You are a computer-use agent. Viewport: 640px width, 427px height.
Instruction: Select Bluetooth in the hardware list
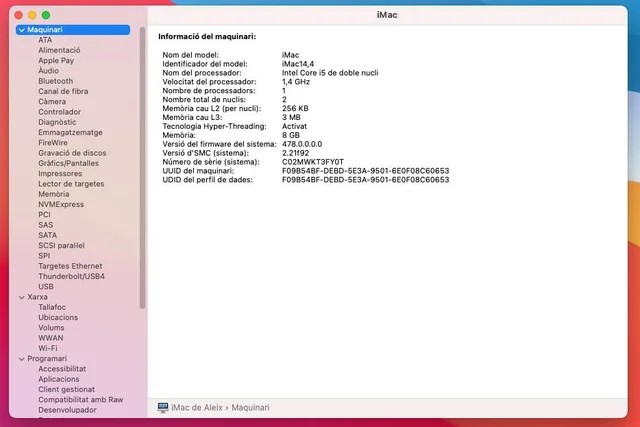point(56,81)
